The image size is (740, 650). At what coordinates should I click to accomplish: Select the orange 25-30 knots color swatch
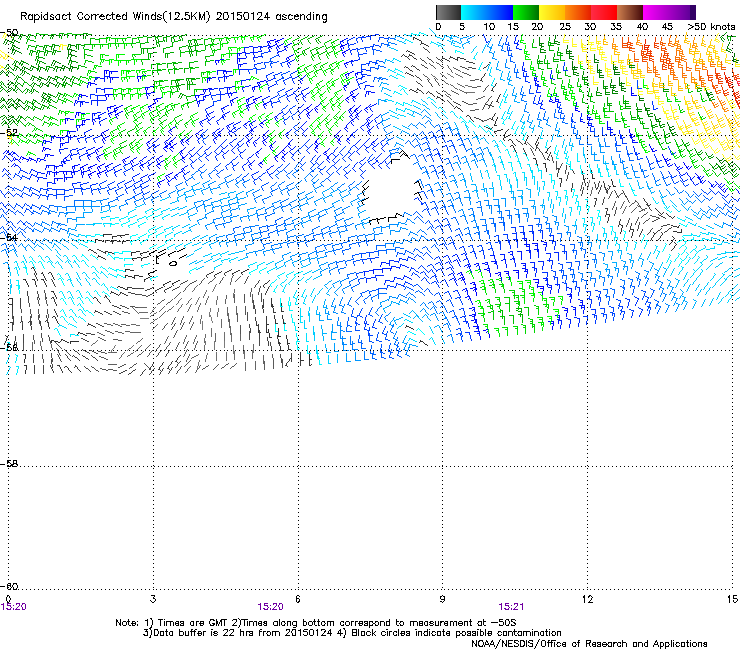tap(578, 12)
